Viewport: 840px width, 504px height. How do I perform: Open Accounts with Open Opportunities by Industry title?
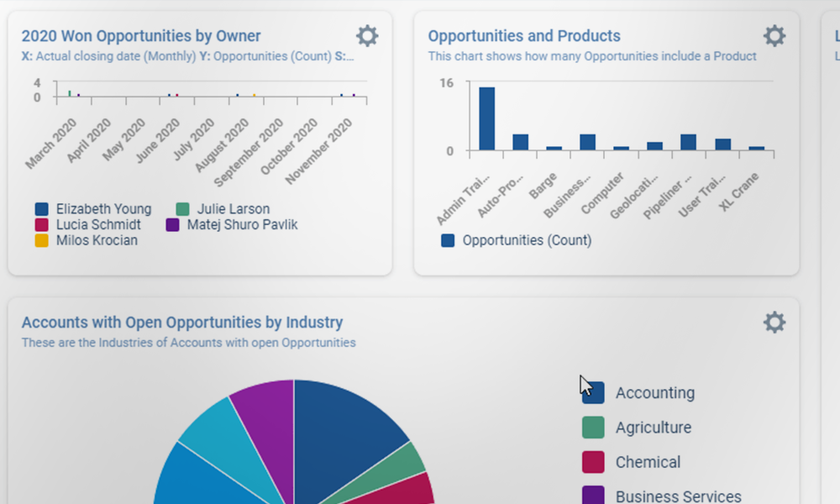coord(182,323)
